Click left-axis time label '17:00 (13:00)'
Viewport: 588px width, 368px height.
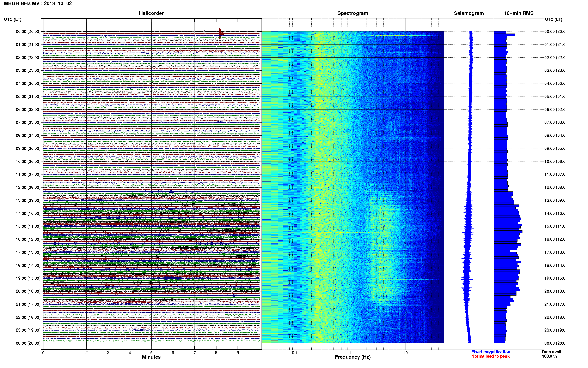[x=28, y=252]
